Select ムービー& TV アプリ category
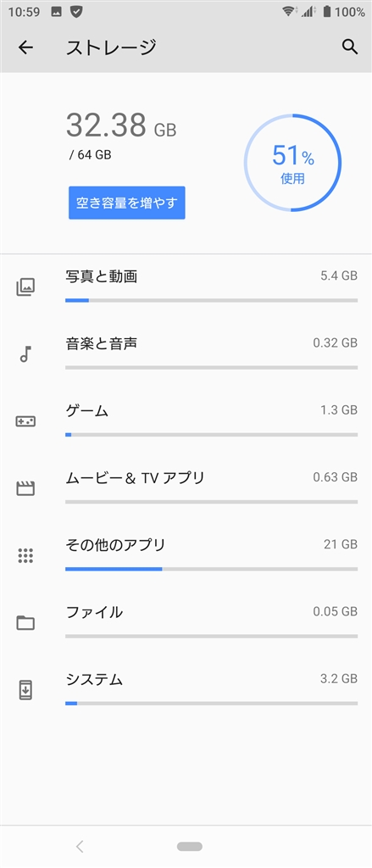The height and width of the screenshot is (868, 372). tap(186, 488)
